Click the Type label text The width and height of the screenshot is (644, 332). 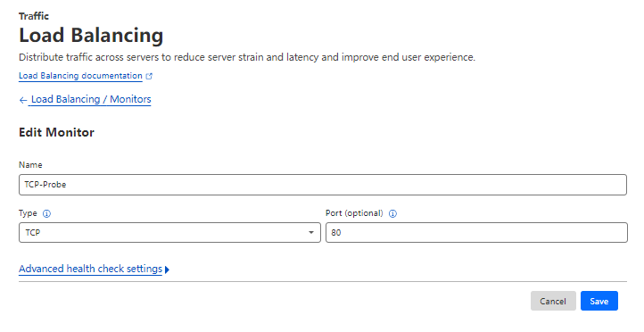28,213
